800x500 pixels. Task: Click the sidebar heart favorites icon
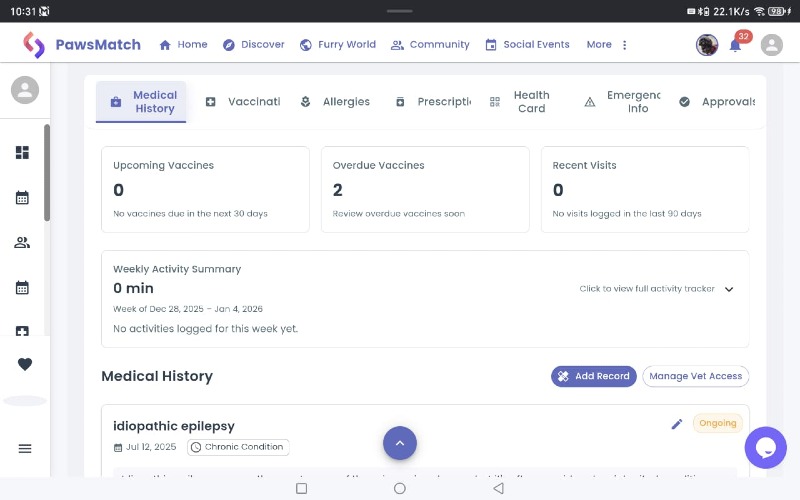coord(25,364)
